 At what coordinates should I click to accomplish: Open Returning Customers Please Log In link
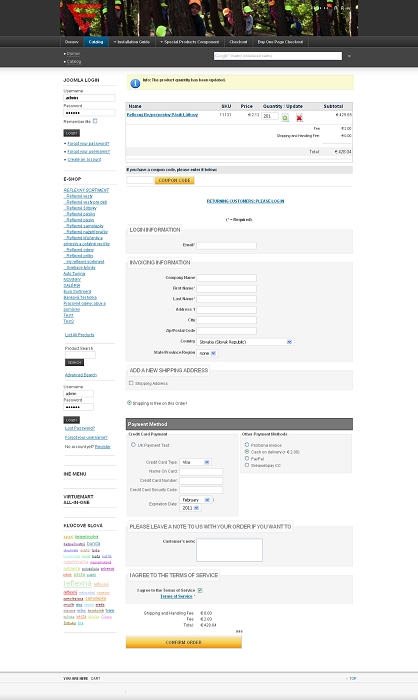coord(245,201)
